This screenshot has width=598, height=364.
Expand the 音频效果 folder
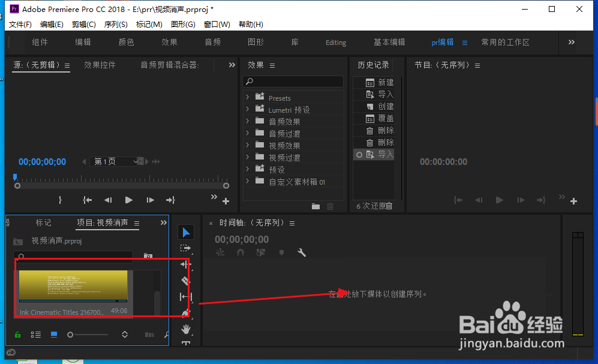249,121
